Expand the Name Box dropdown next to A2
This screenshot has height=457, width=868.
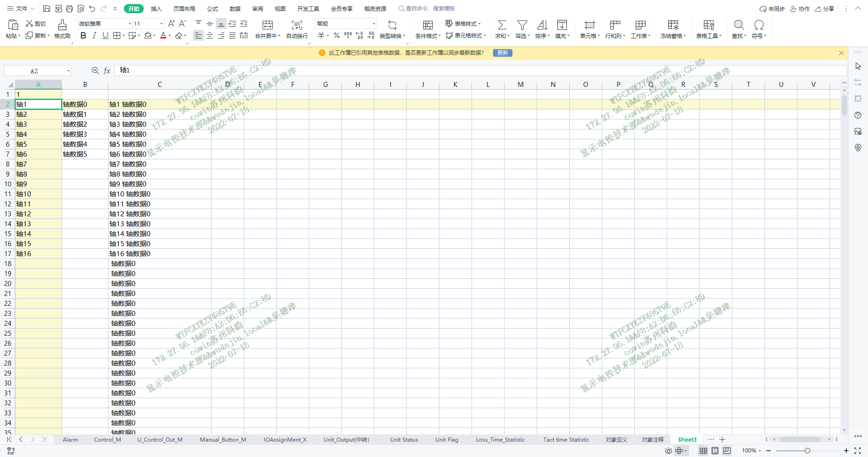pyautogui.click(x=68, y=71)
